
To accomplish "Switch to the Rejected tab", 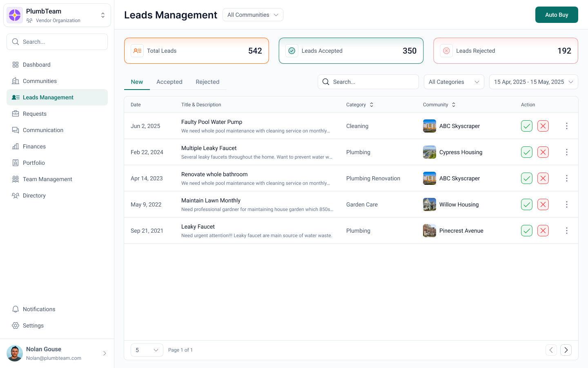I will pyautogui.click(x=207, y=82).
